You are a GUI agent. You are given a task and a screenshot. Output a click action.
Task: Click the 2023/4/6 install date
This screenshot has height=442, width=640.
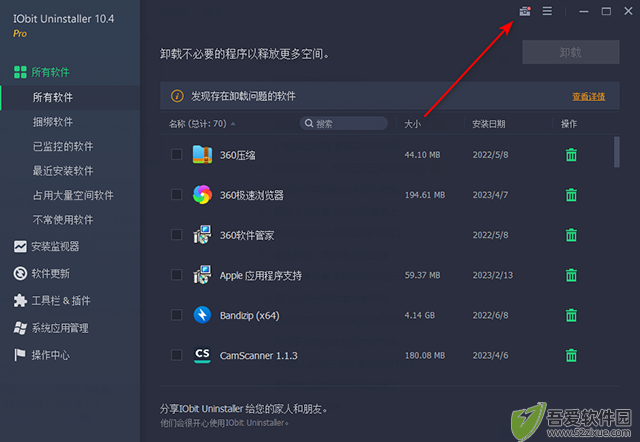[x=490, y=355]
